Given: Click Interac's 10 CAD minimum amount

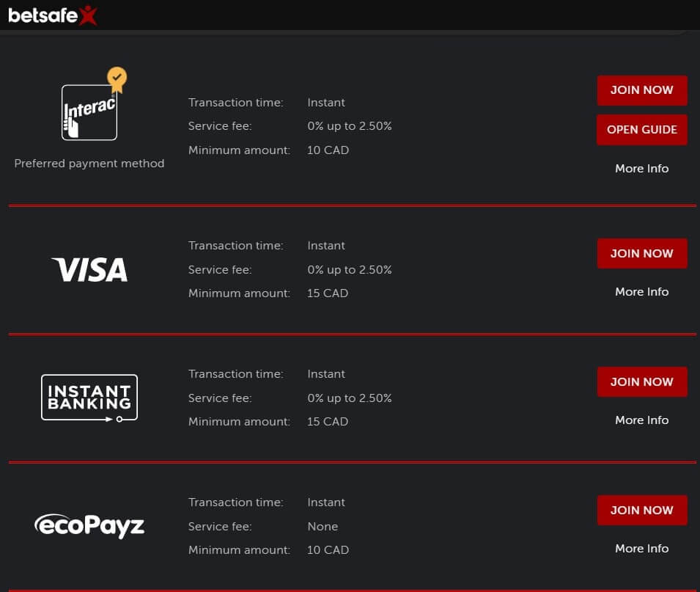Looking at the screenshot, I should coord(328,150).
